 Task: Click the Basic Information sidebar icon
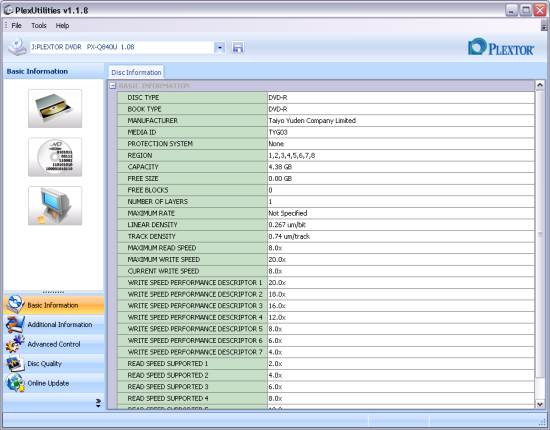coord(15,304)
